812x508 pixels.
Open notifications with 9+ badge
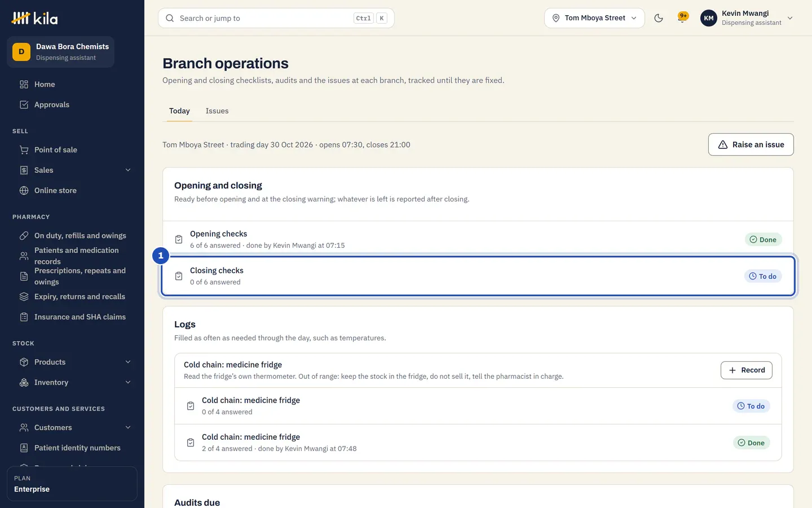(682, 18)
